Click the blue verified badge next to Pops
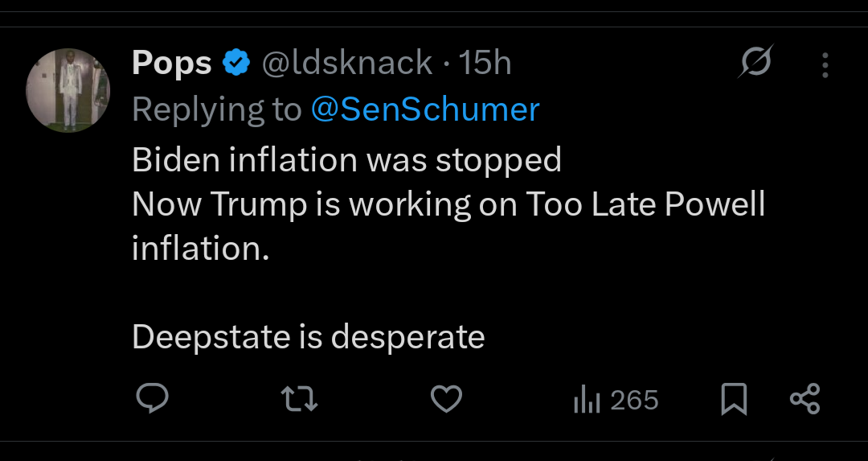The image size is (868, 461). point(236,63)
